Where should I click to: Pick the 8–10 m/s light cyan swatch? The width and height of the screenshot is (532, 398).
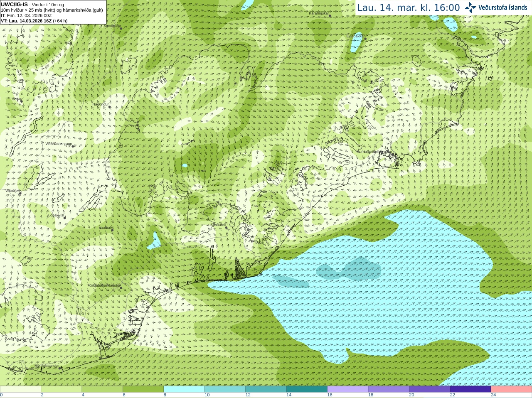184,389
